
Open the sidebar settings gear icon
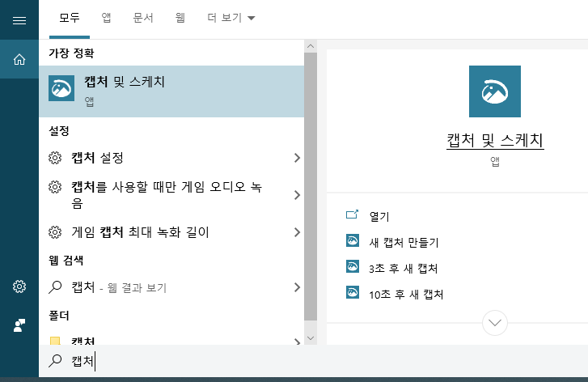pyautogui.click(x=19, y=286)
